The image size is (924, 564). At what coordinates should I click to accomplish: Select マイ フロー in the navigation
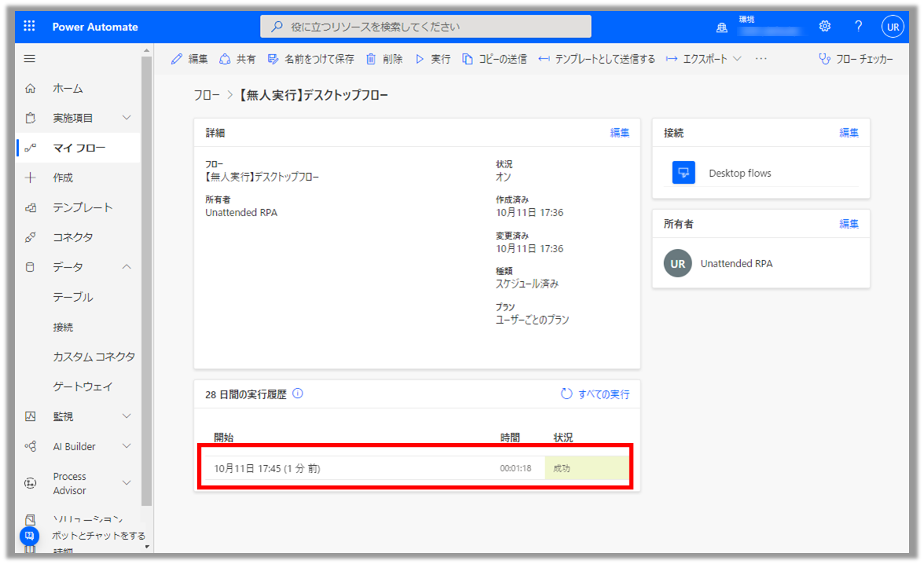[x=79, y=148]
